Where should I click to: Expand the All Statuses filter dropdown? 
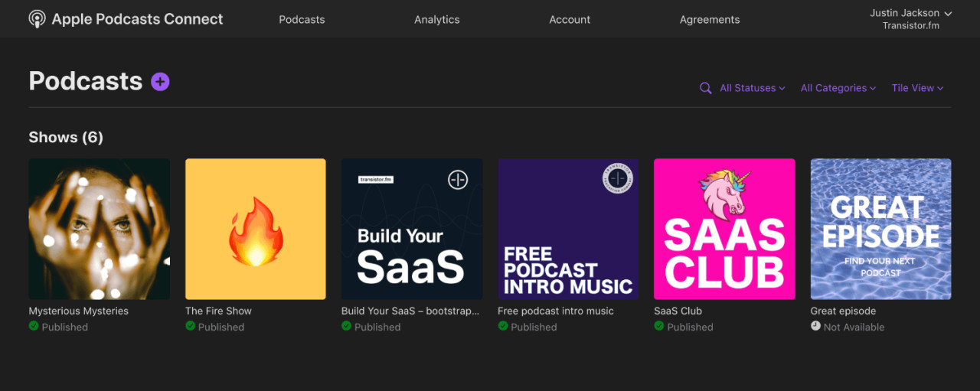click(752, 88)
